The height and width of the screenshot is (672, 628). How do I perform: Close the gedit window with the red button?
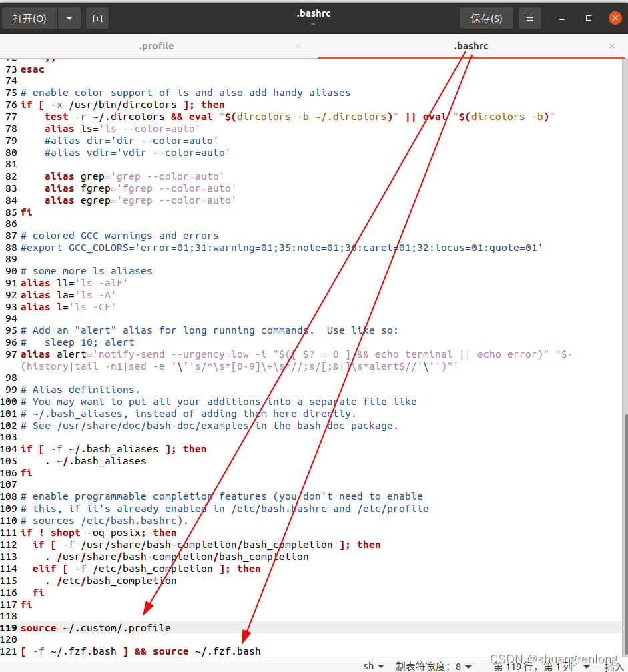pos(615,18)
